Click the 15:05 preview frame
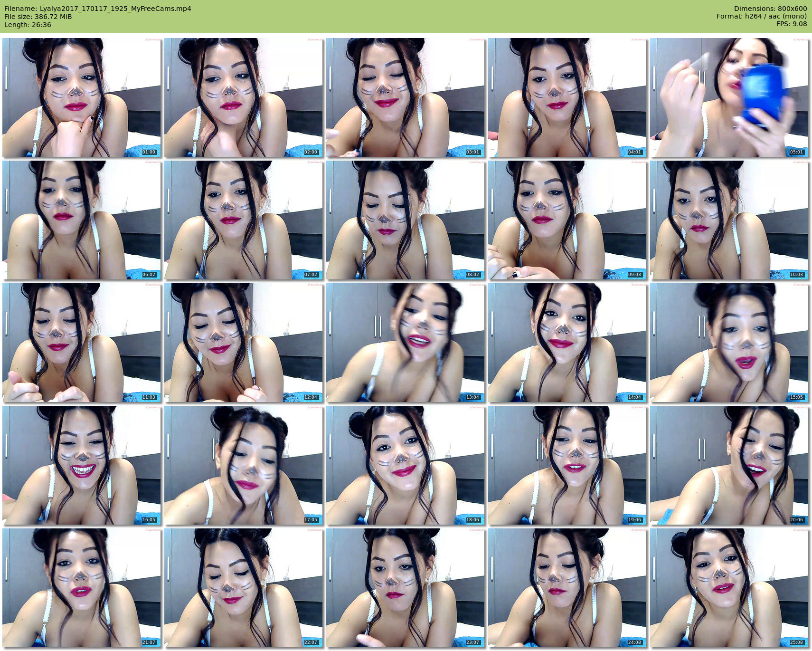 point(729,343)
